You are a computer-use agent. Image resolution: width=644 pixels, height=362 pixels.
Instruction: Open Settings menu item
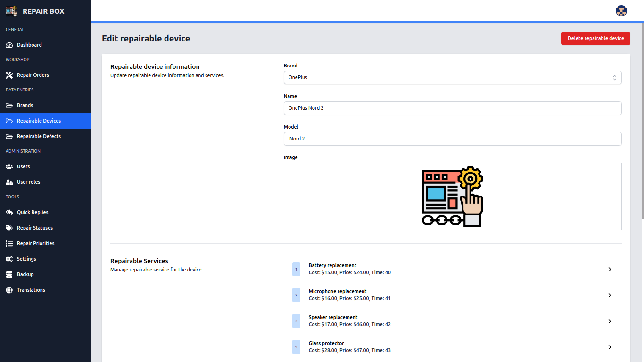point(45,259)
